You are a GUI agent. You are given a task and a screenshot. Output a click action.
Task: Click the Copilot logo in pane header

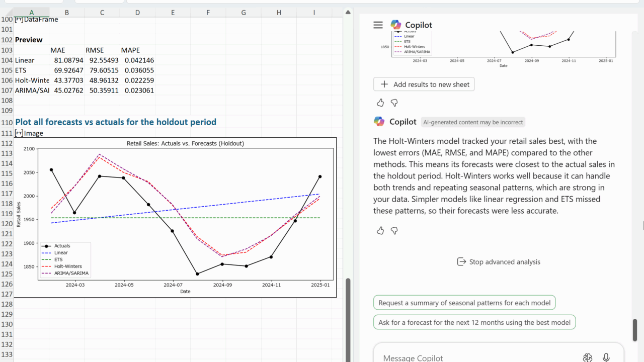pyautogui.click(x=396, y=25)
